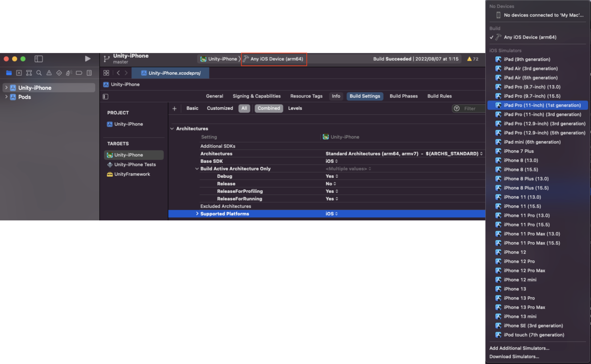
Task: Click the UnityFramework target icon
Action: click(x=108, y=174)
